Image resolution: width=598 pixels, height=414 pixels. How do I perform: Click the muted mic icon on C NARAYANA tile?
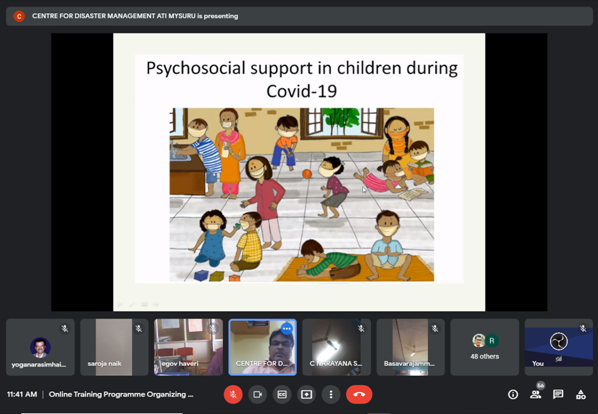(361, 328)
